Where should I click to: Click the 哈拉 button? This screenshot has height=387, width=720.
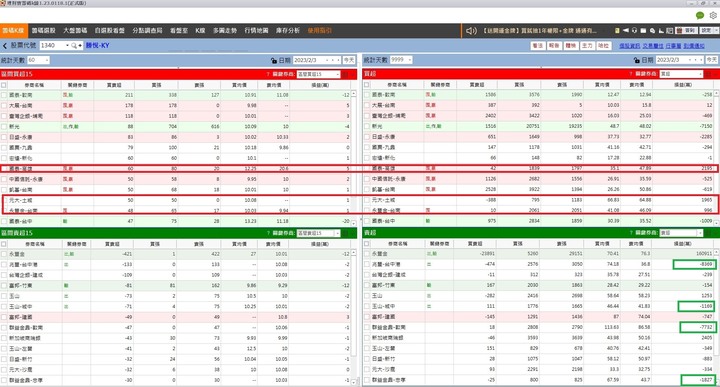pyautogui.click(x=604, y=46)
